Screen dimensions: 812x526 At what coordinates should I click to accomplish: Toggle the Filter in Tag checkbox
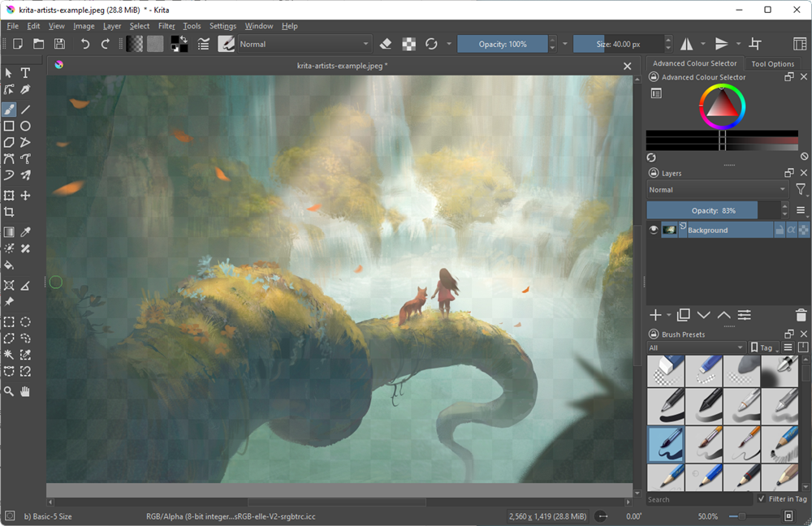coord(761,499)
